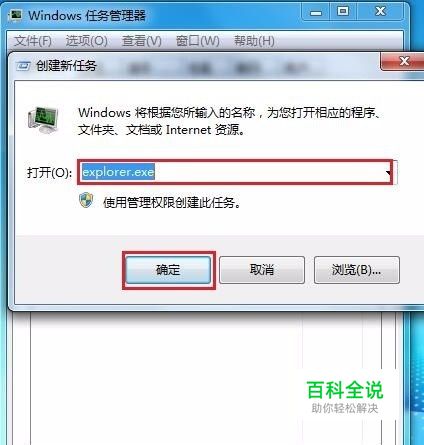Open the 查看(V) menu
The height and width of the screenshot is (445, 424).
(x=142, y=41)
